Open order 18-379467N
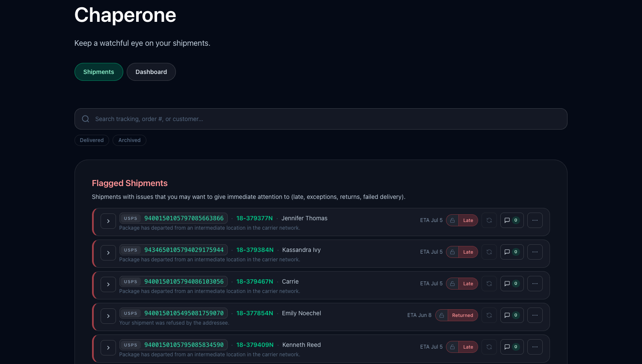642x364 pixels. pos(255,281)
